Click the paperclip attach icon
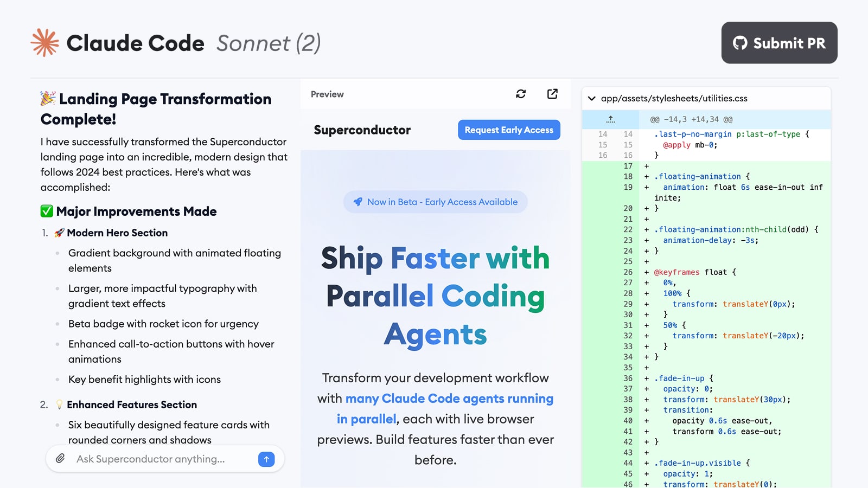Viewport: 868px width, 488px height. (x=60, y=459)
